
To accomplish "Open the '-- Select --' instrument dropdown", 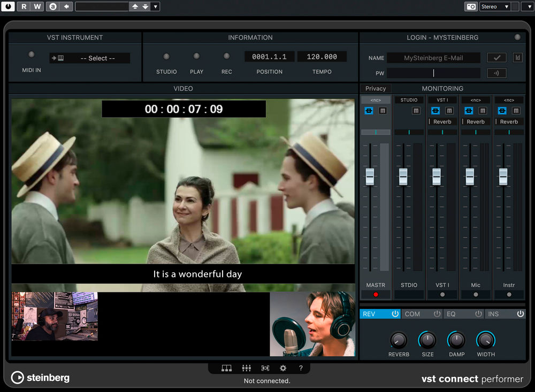I will 96,58.
